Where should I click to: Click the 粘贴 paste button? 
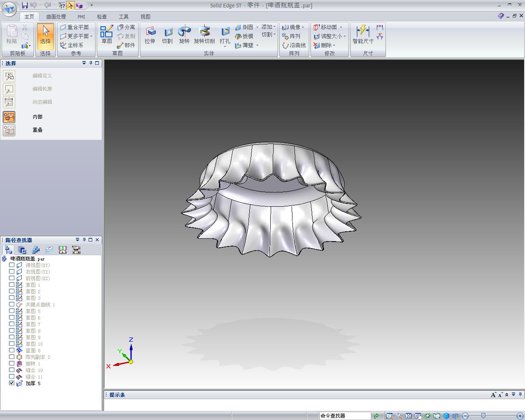click(11, 35)
